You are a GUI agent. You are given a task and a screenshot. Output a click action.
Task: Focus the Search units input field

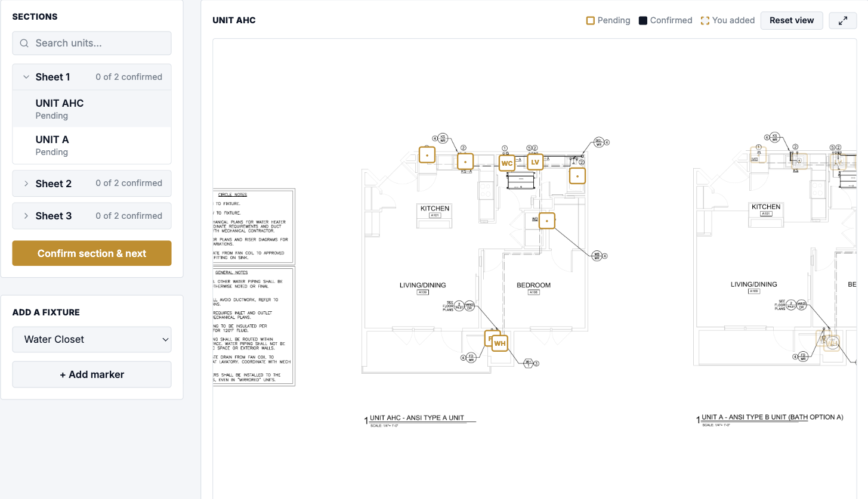click(92, 43)
